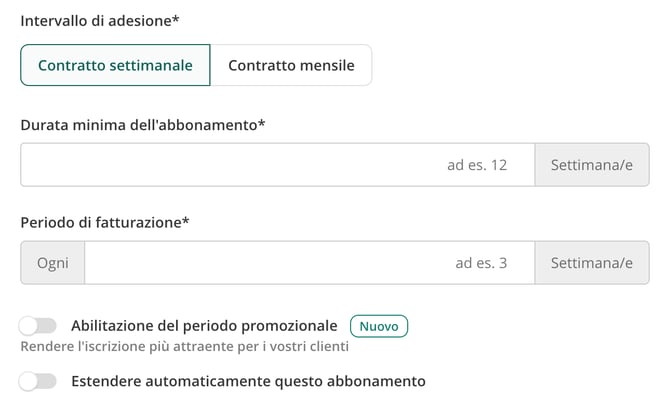
Task: Click the Intervallo di adesione label
Action: pos(100,21)
